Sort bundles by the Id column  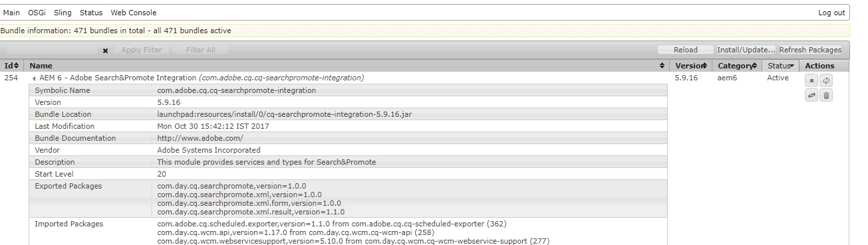[11, 66]
